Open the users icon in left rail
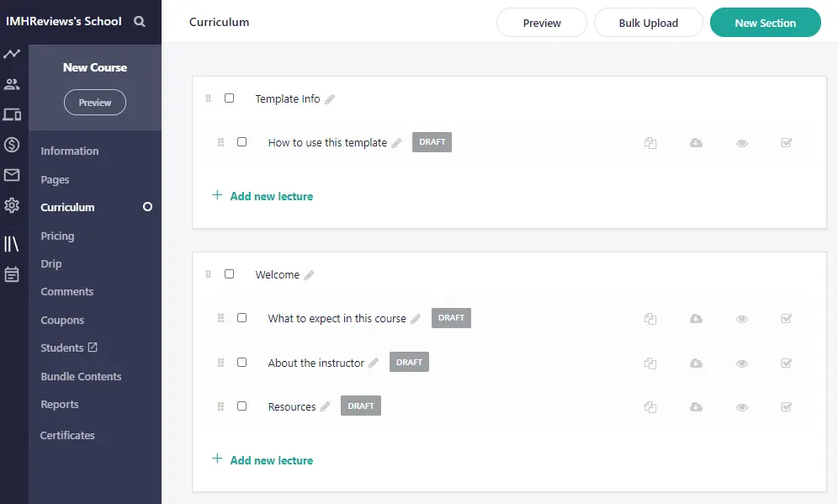 pos(12,84)
